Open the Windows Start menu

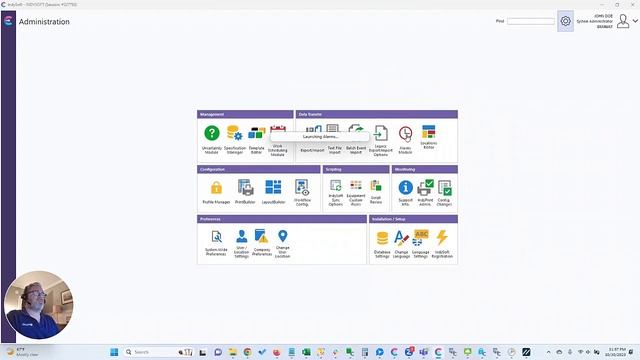[114, 352]
